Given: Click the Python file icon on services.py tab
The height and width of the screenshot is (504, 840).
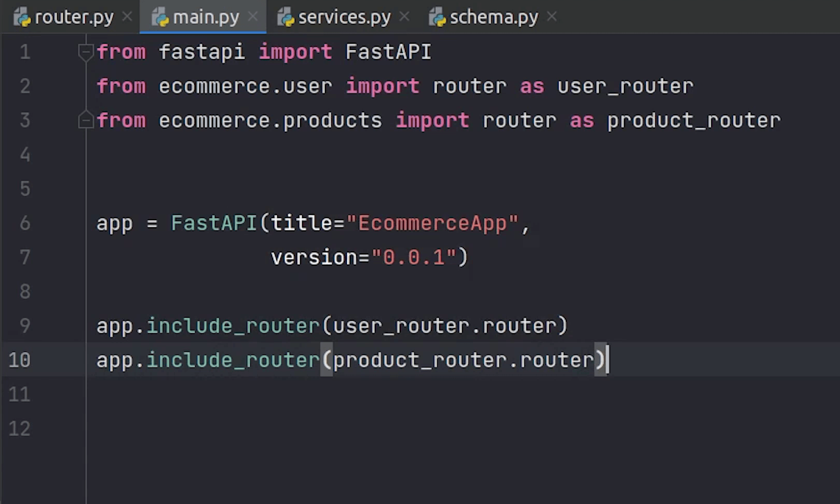Looking at the screenshot, I should (286, 18).
